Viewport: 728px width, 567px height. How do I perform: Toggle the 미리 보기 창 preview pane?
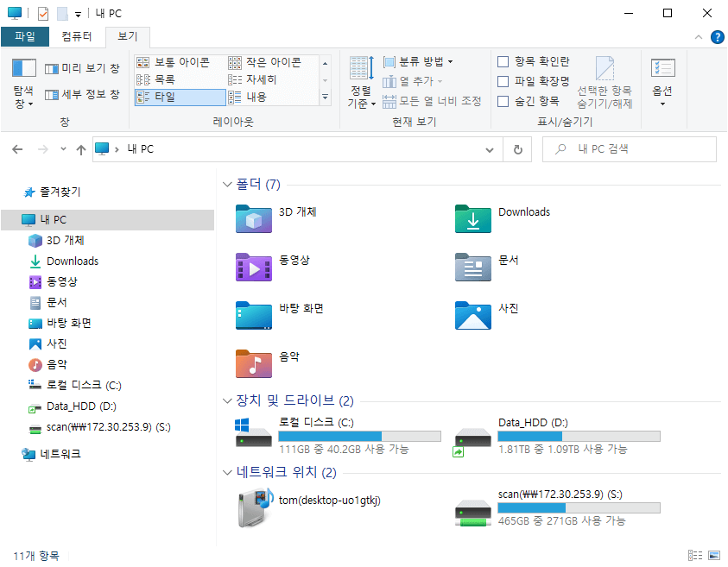[x=82, y=69]
